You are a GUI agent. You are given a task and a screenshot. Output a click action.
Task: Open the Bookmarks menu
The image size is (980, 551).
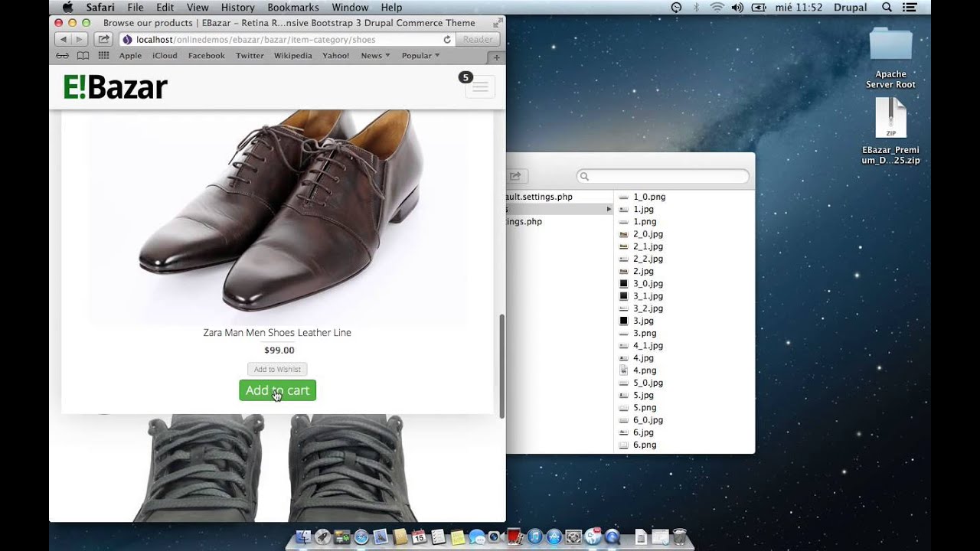pyautogui.click(x=293, y=8)
